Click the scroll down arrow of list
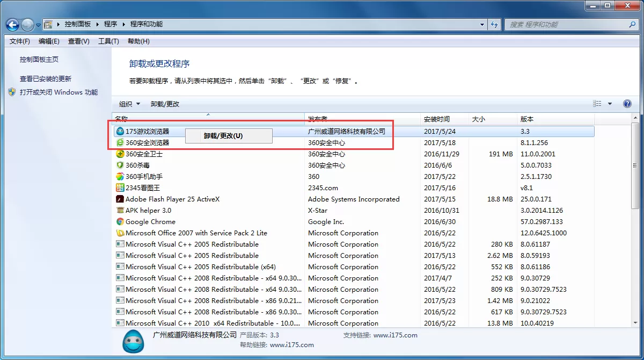 [635, 322]
